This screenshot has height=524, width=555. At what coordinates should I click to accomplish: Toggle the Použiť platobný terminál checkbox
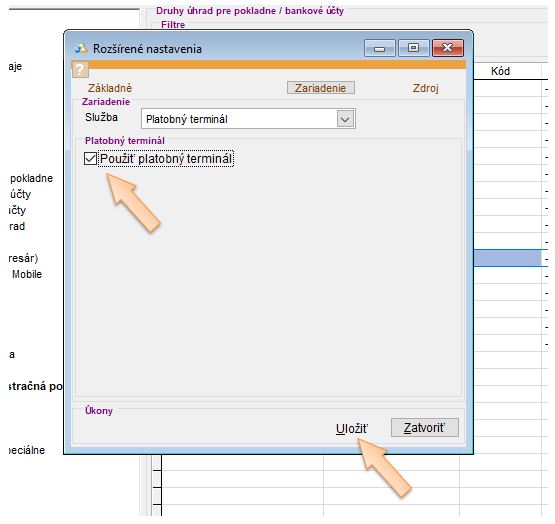[90, 159]
